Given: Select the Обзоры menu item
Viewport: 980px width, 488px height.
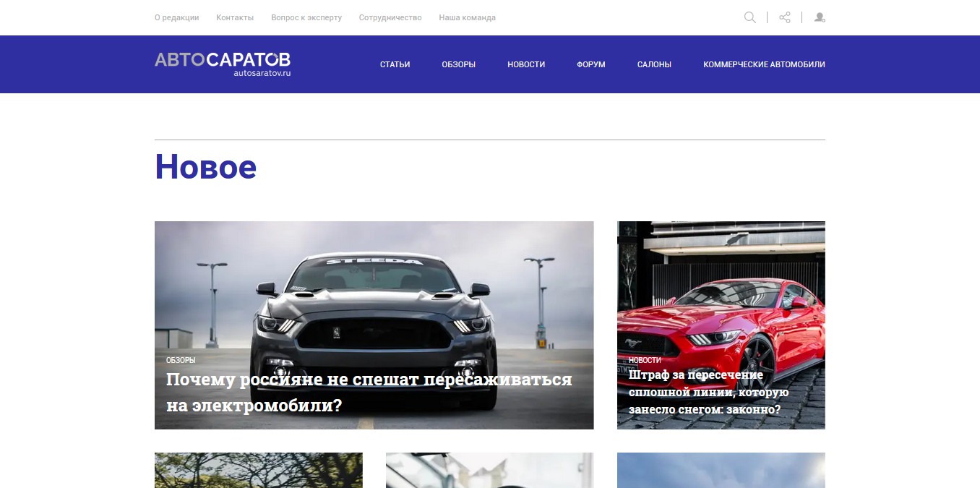Looking at the screenshot, I should pos(459,64).
